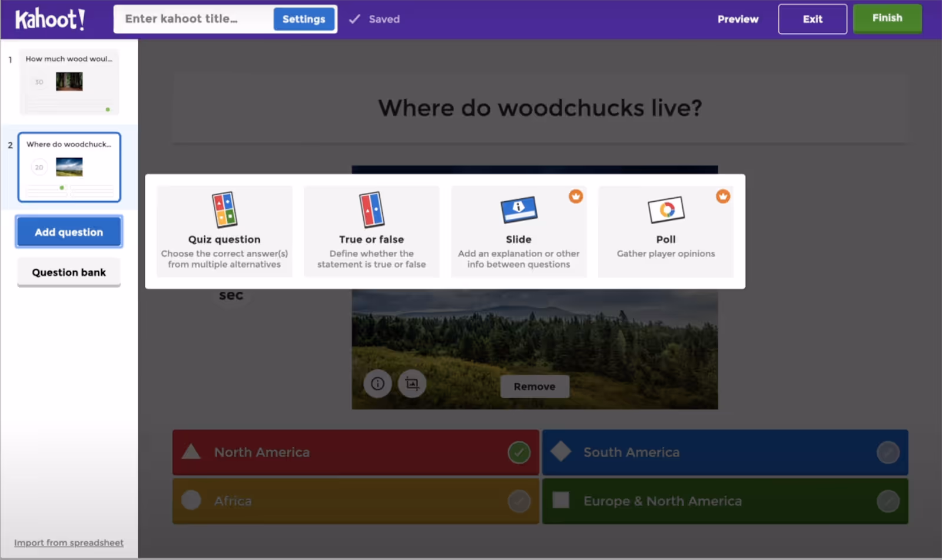Click the Kahoot! logo
942x560 pixels.
pos(50,19)
